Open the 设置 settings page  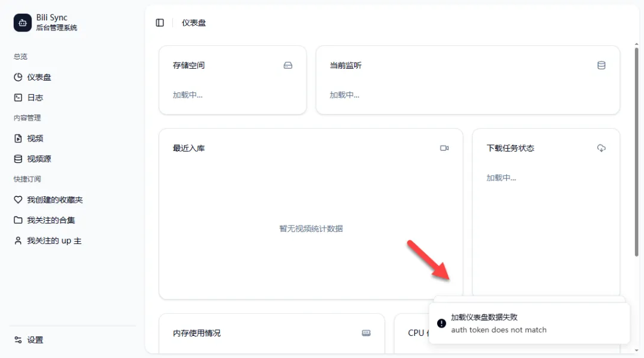(x=72, y=340)
